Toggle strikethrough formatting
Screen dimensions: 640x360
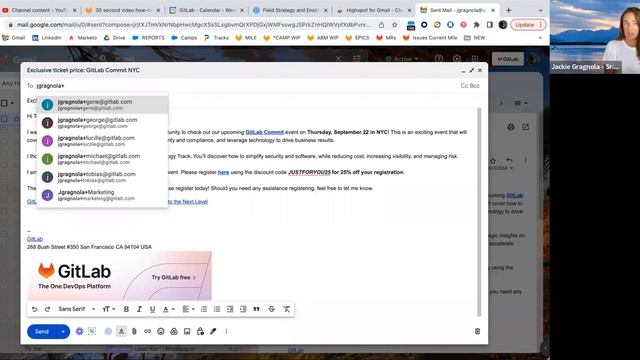271,309
